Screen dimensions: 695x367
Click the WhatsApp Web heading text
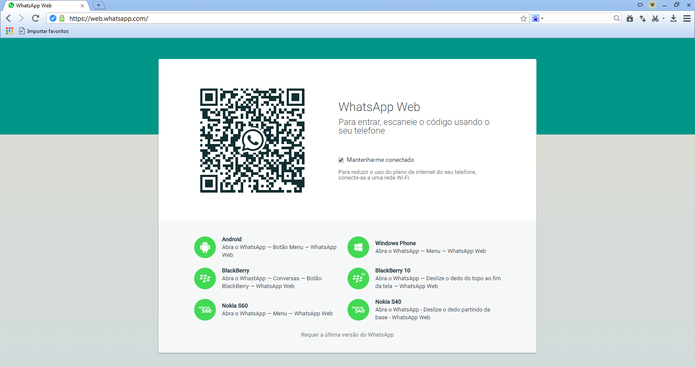379,107
